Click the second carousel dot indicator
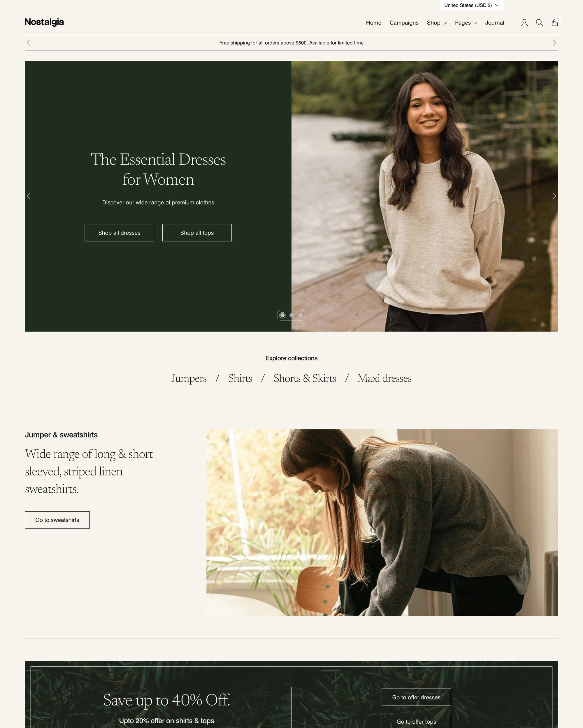Screen dimensions: 583x728 coord(291,315)
